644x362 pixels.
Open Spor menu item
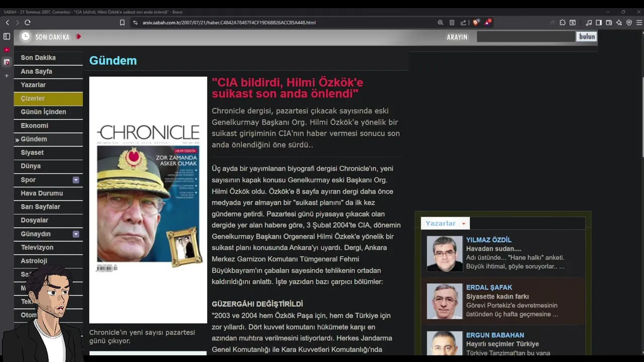48,179
